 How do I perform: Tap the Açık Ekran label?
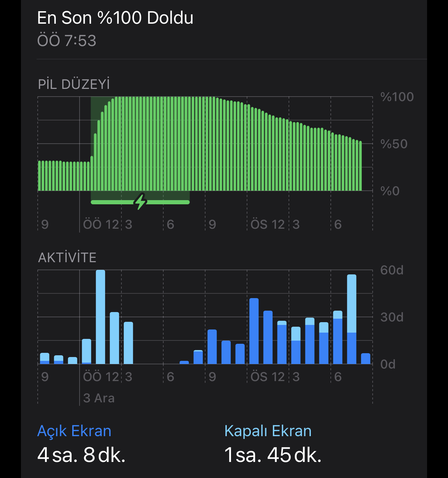(x=74, y=431)
